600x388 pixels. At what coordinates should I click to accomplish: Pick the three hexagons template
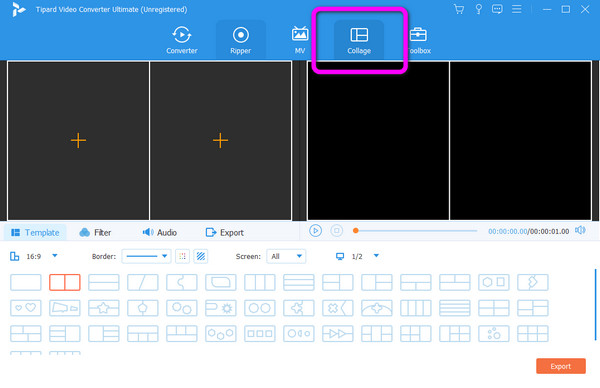[x=221, y=334]
